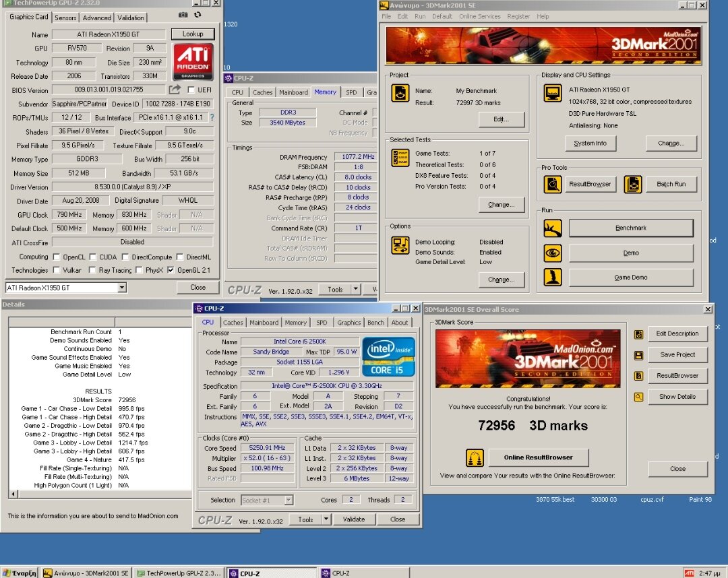This screenshot has height=578, width=728.
Task: Open the Graphics tab in the front CPU-Z window
Action: tap(348, 323)
